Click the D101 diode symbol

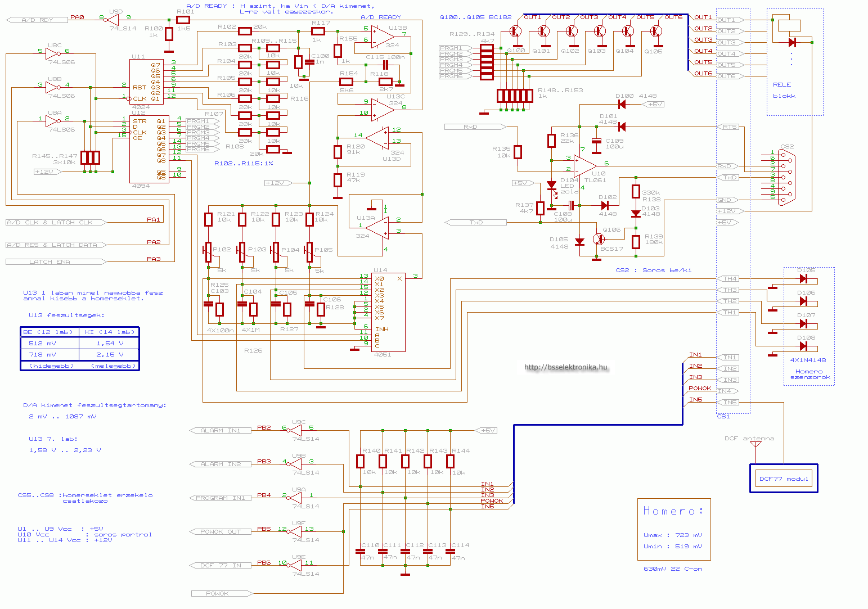[622, 127]
